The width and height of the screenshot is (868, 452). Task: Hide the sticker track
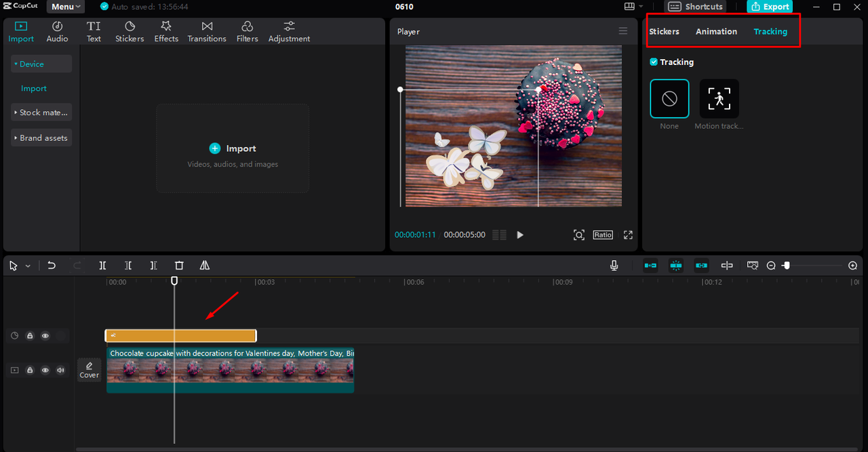[x=45, y=335]
